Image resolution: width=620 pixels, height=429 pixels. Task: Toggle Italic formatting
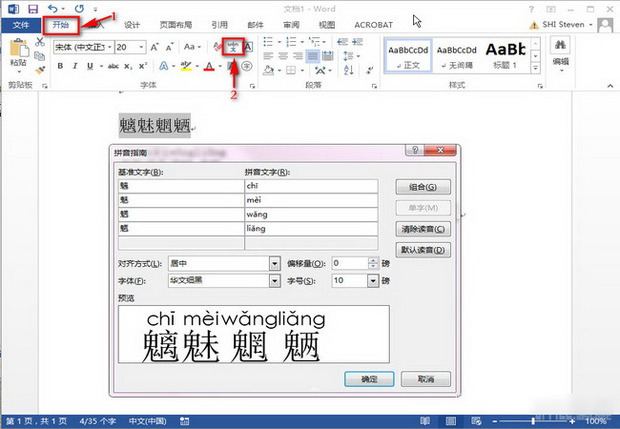coord(75,66)
